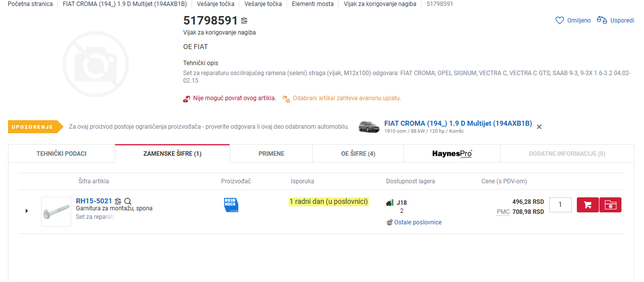Click the Reinhoch manufacturer logo
Image resolution: width=644 pixels, height=282 pixels.
231,205
